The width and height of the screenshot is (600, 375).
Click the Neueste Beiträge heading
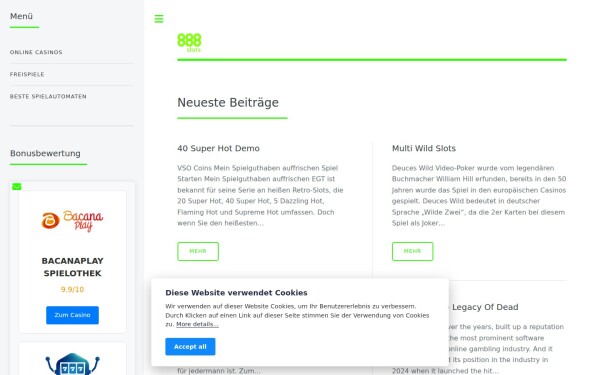[228, 103]
